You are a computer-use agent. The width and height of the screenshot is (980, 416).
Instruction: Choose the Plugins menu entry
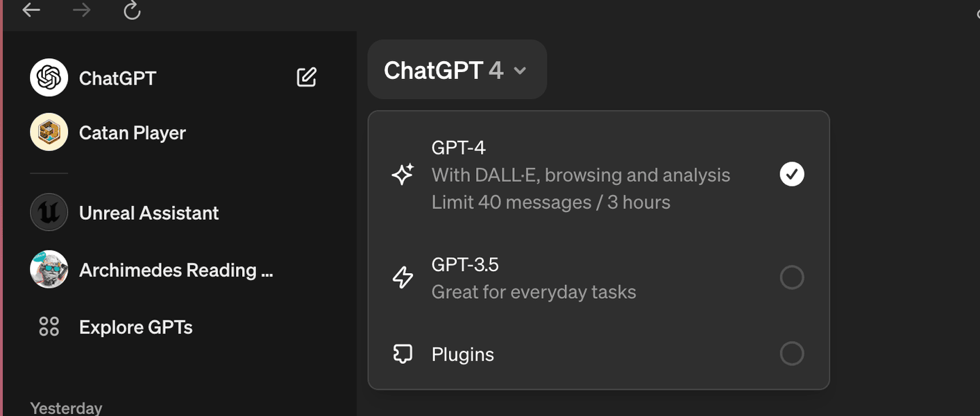tap(463, 354)
